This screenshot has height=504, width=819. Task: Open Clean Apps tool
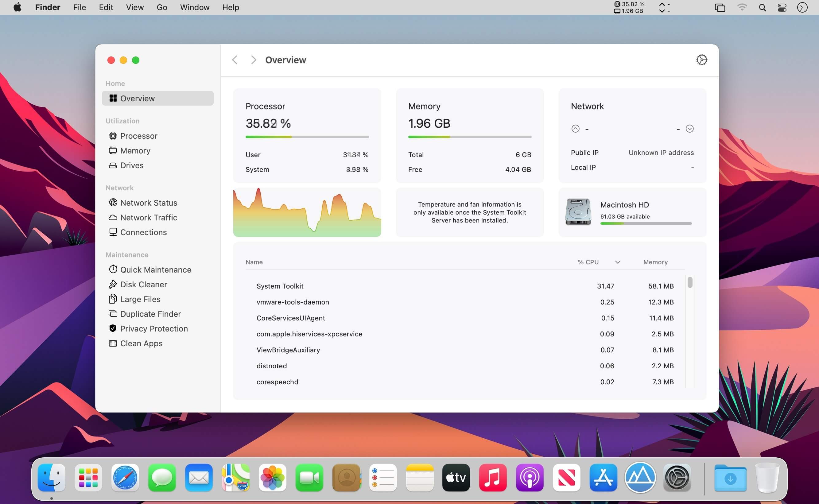141,343
